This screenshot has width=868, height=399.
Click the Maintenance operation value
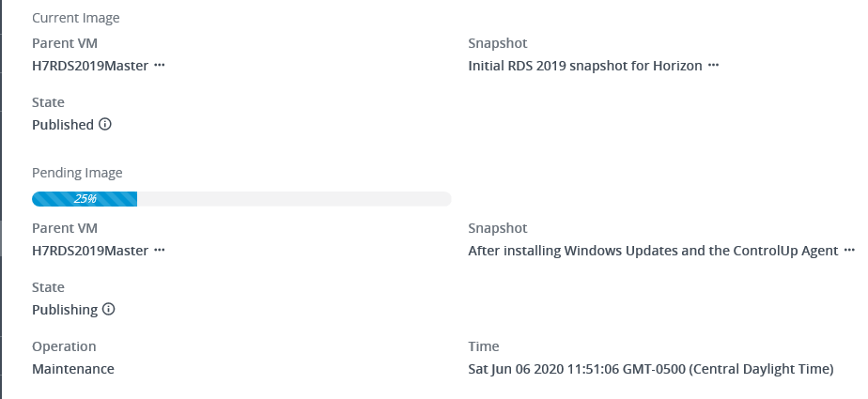click(73, 369)
